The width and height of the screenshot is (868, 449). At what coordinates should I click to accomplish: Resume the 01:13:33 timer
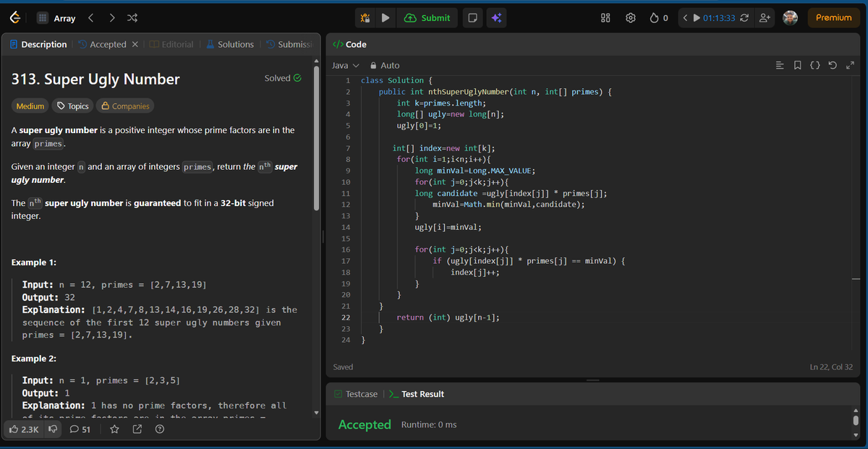(x=697, y=18)
